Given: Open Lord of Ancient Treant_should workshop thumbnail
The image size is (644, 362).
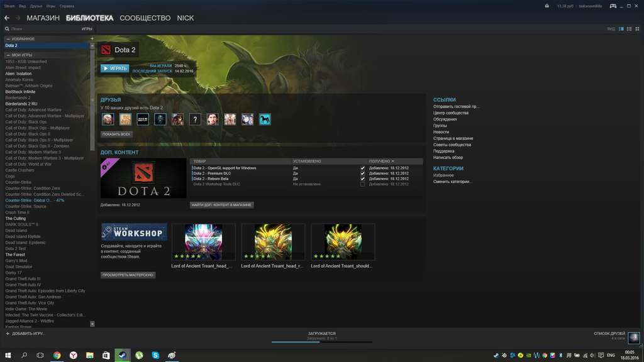Looking at the screenshot, I should 343,242.
